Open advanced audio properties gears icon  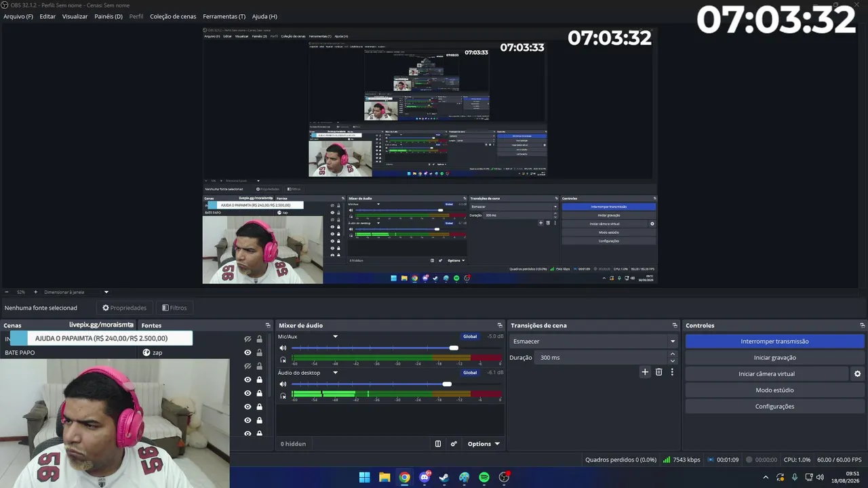click(x=454, y=444)
